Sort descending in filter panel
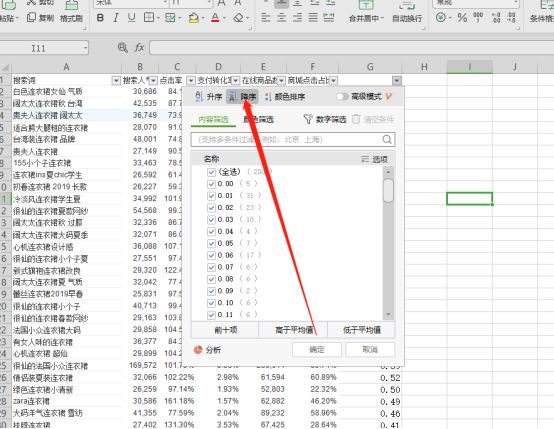The width and height of the screenshot is (554, 429). tap(242, 96)
